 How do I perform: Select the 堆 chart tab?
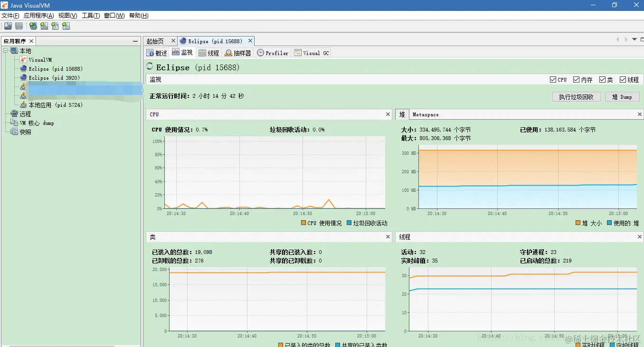coord(402,114)
